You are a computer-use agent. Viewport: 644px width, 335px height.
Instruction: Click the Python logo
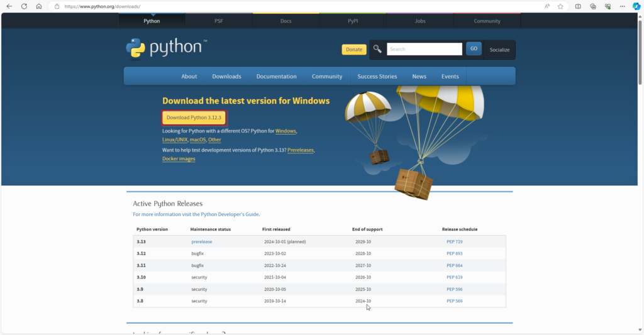coord(166,49)
